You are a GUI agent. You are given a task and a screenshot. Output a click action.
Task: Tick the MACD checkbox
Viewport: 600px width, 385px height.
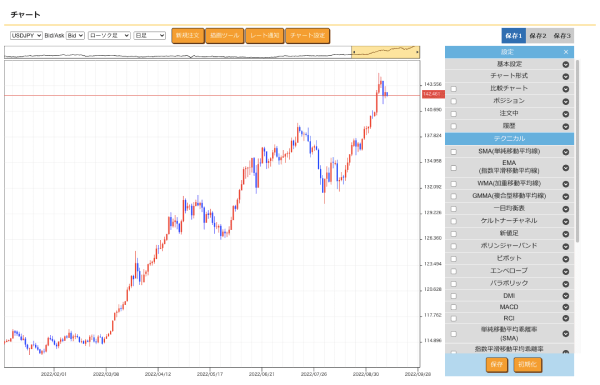[x=453, y=307]
